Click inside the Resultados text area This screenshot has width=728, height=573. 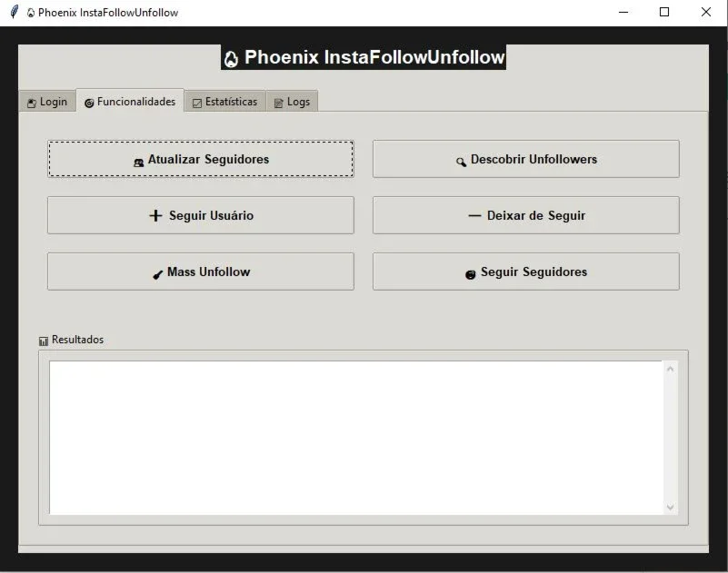tap(356, 438)
